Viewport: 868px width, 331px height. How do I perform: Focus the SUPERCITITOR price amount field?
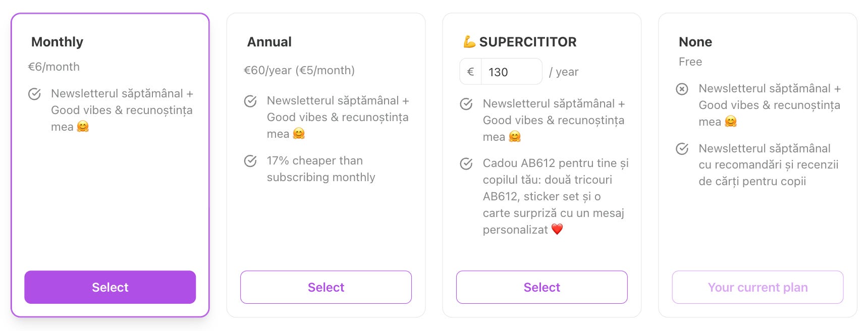tap(511, 72)
